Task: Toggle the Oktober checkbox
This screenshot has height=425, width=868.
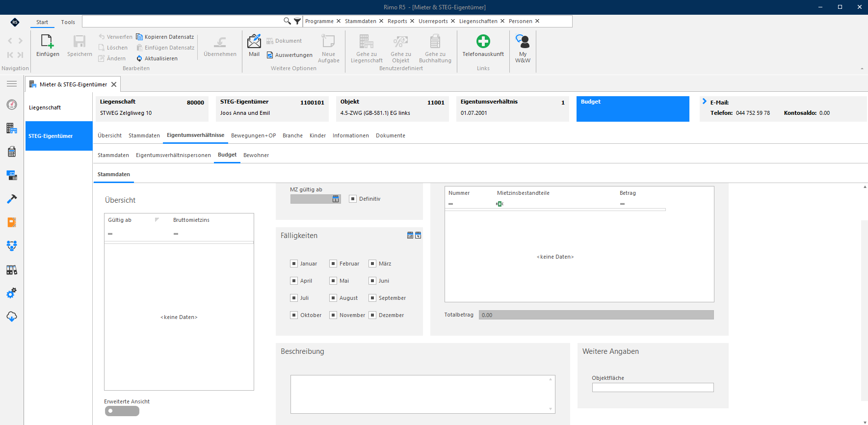Action: (x=294, y=315)
